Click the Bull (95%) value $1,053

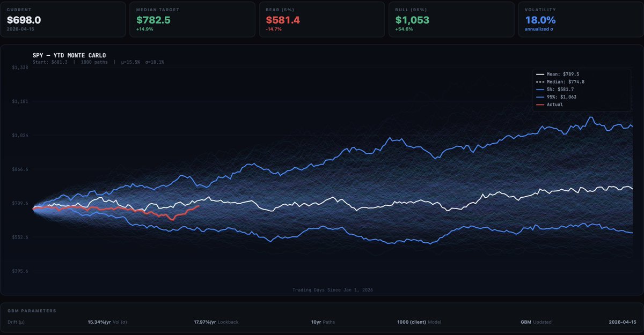pyautogui.click(x=413, y=20)
